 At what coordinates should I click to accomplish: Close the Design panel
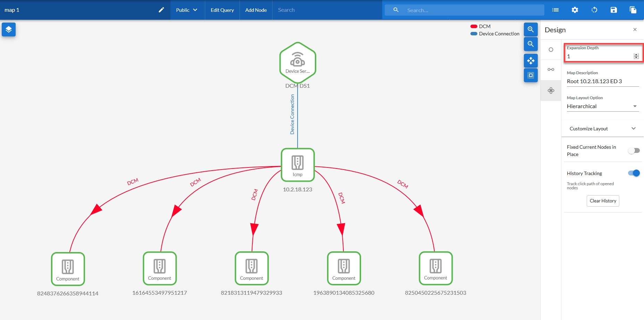[x=635, y=30]
